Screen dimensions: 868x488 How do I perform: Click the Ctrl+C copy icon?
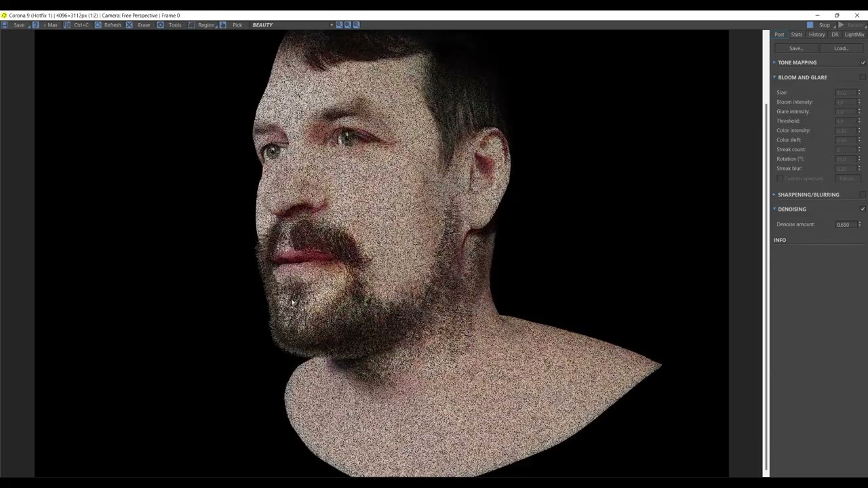(x=66, y=25)
